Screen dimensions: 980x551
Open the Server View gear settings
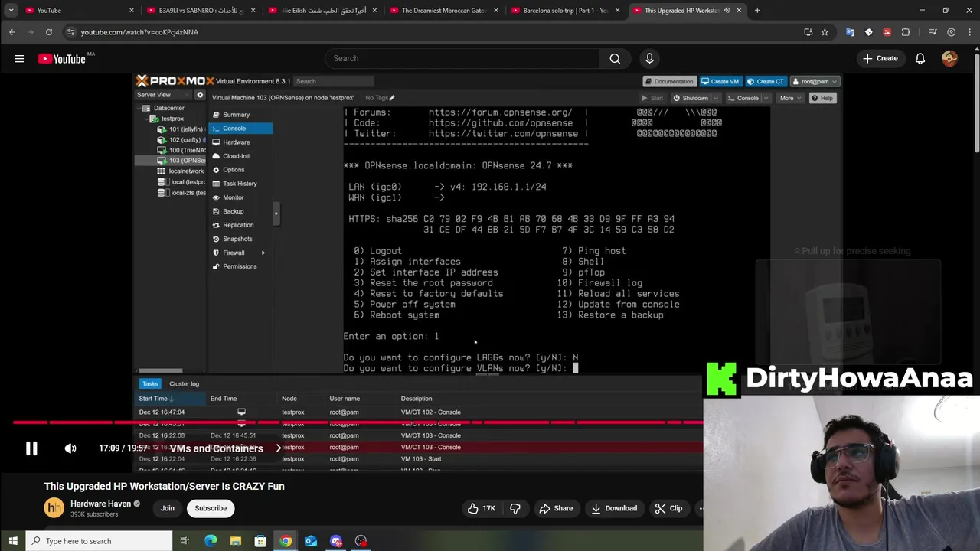coord(200,95)
